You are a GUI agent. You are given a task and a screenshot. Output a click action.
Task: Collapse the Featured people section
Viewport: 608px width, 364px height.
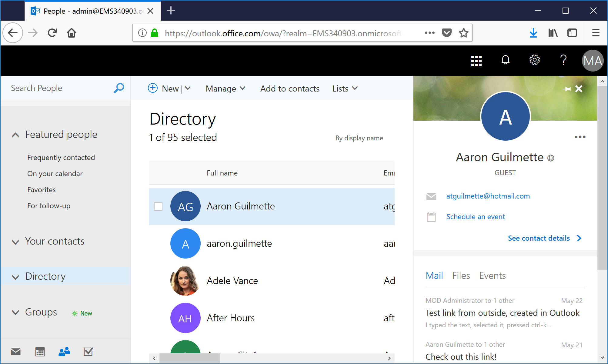tap(15, 135)
